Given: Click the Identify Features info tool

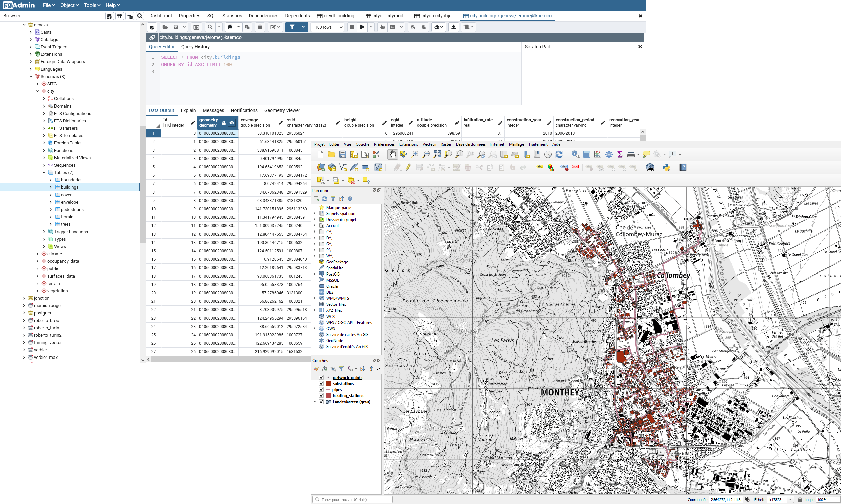Looking at the screenshot, I should 575,155.
